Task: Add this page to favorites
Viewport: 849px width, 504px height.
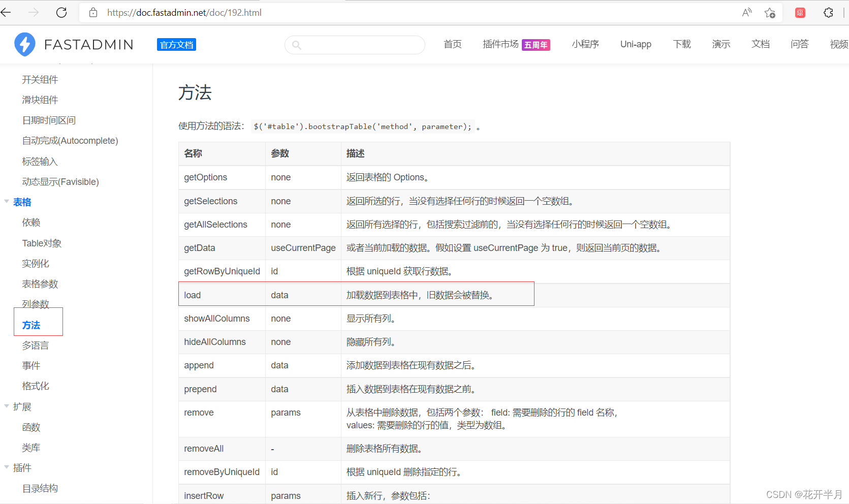Action: pyautogui.click(x=769, y=13)
